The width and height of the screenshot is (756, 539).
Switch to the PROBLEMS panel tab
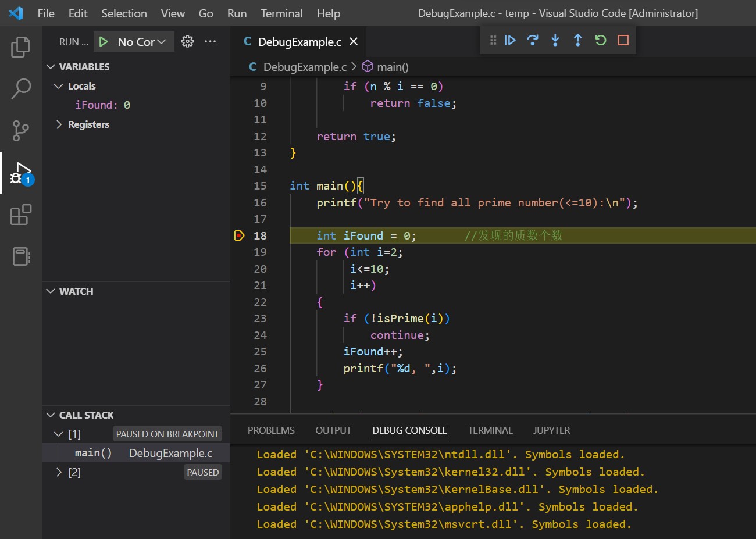click(x=271, y=430)
